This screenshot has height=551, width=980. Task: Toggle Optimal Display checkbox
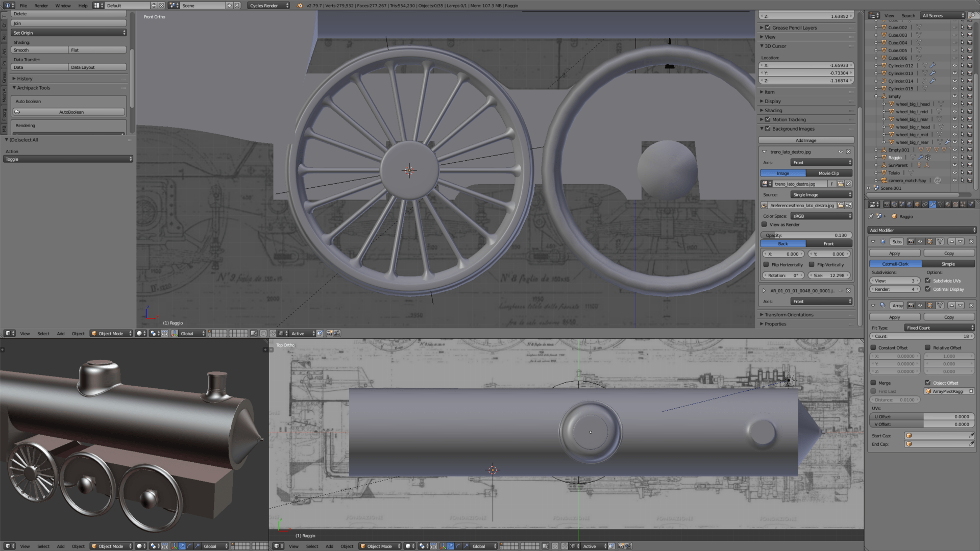pos(927,289)
